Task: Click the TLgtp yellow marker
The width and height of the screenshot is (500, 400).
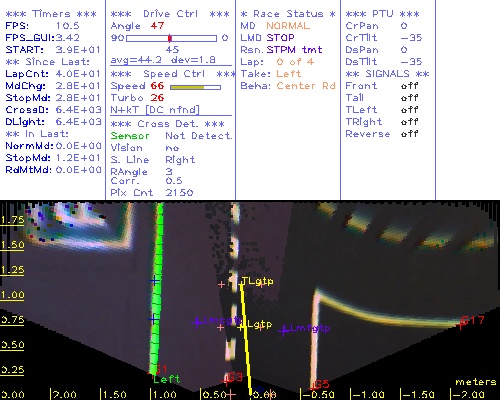Action: (x=241, y=284)
